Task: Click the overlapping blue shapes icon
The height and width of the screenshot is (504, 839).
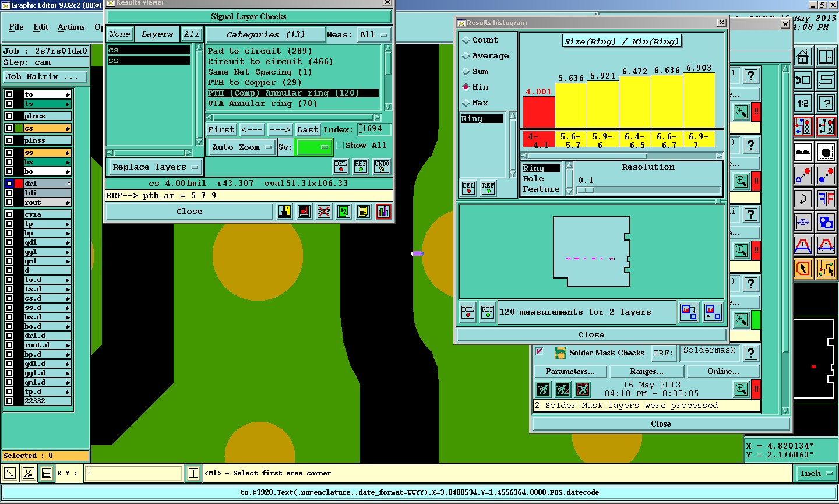Action: coord(826,222)
